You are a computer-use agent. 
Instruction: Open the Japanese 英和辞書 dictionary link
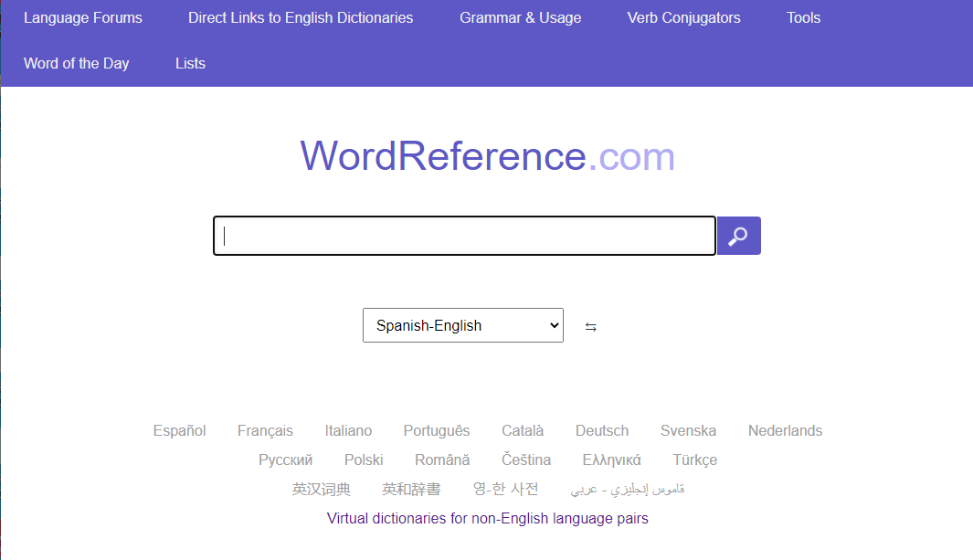click(411, 489)
